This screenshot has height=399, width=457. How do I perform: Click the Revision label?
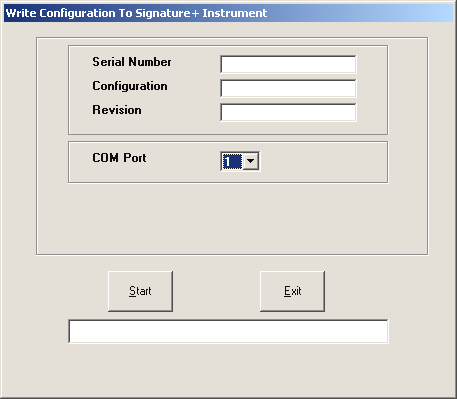[117, 110]
